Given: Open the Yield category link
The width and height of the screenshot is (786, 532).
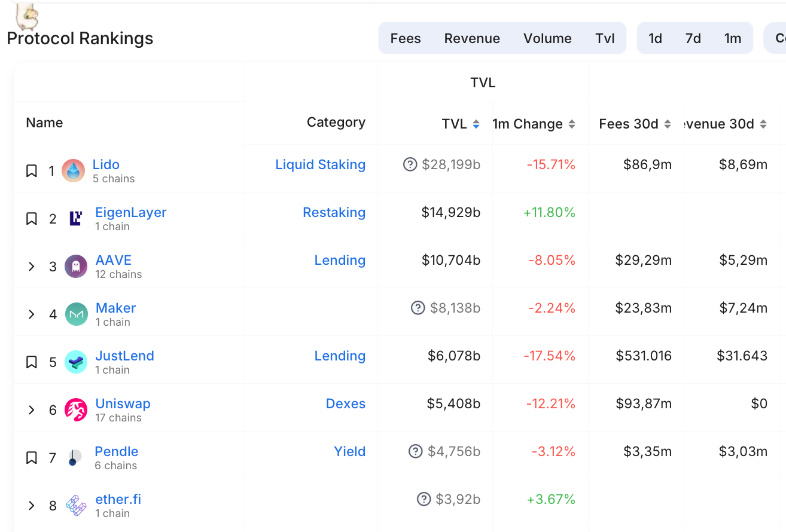Looking at the screenshot, I should click(350, 451).
